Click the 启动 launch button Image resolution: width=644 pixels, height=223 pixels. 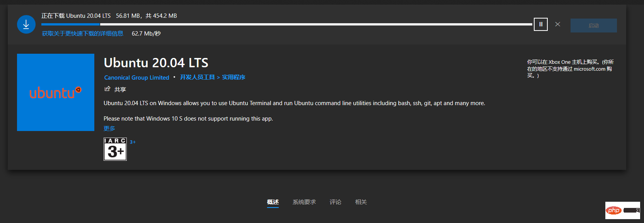(x=593, y=26)
